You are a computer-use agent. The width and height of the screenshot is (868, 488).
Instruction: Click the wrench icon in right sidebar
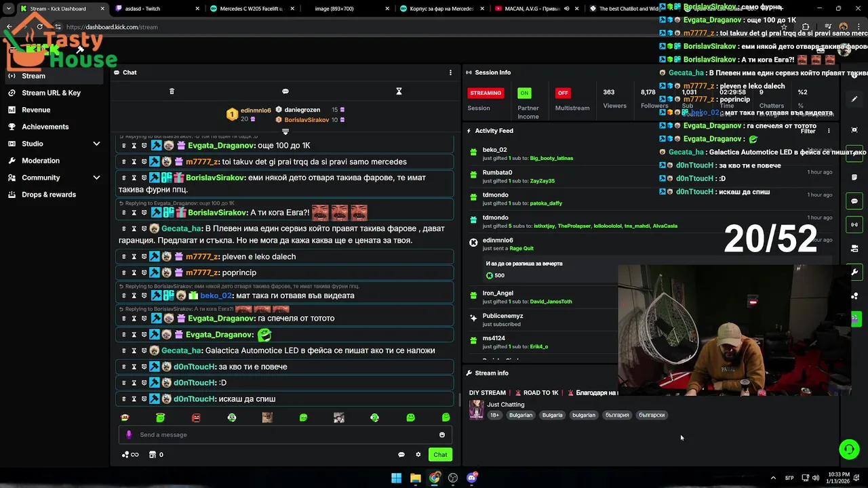tap(854, 272)
